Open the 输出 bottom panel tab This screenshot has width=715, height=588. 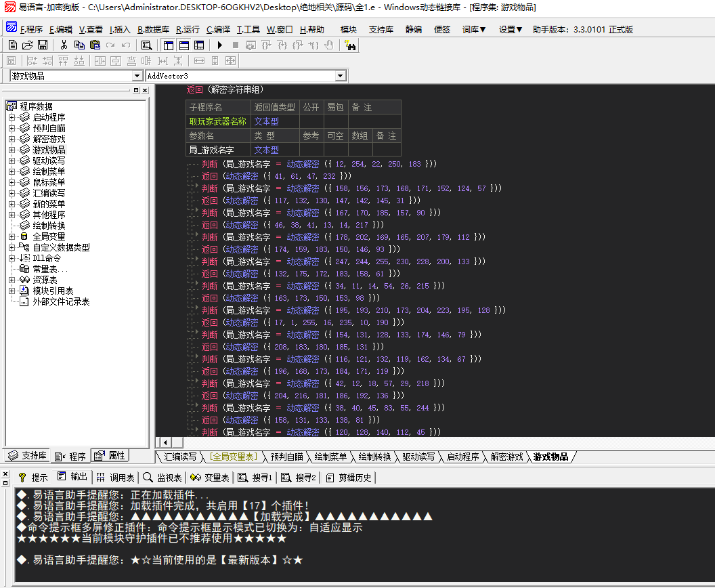(x=72, y=477)
